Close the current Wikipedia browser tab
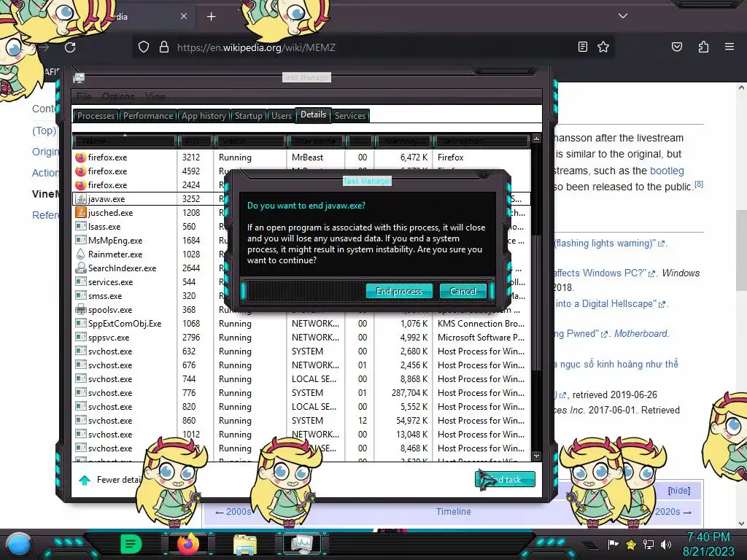 click(x=184, y=16)
